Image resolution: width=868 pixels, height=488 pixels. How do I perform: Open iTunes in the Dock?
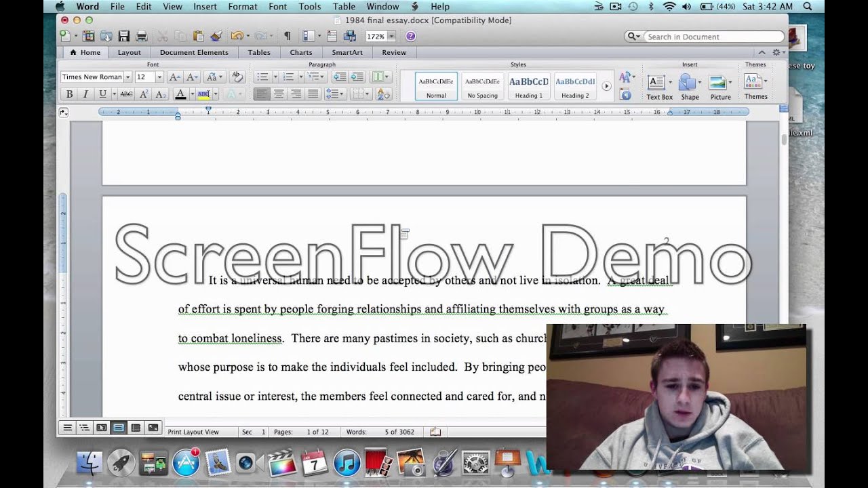(x=347, y=463)
